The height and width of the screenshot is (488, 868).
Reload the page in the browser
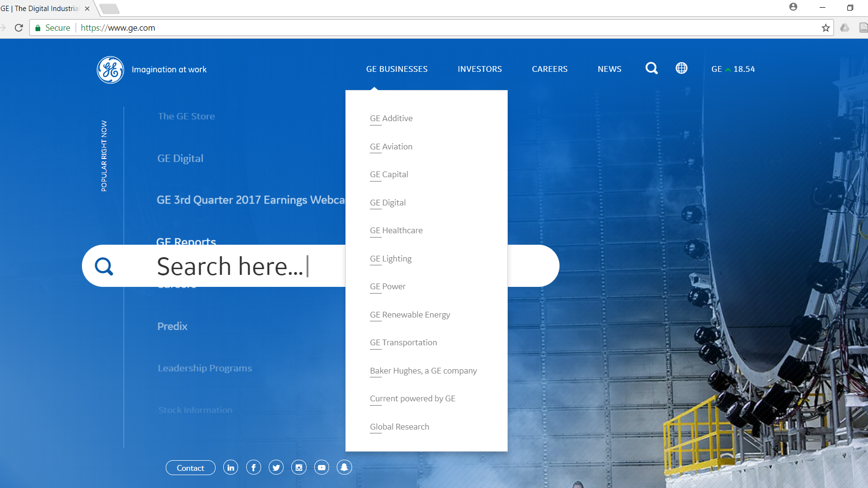[19, 28]
